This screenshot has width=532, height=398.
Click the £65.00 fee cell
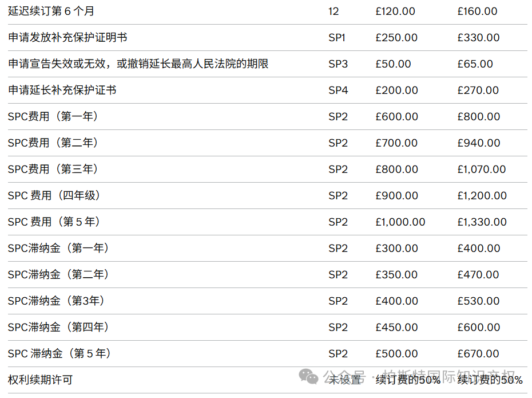pyautogui.click(x=475, y=64)
